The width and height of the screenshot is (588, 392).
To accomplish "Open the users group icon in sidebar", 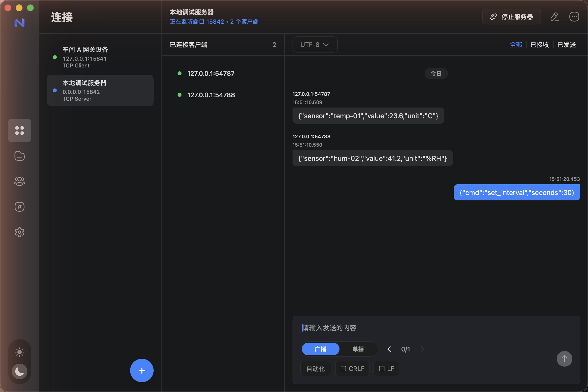I will [x=20, y=181].
